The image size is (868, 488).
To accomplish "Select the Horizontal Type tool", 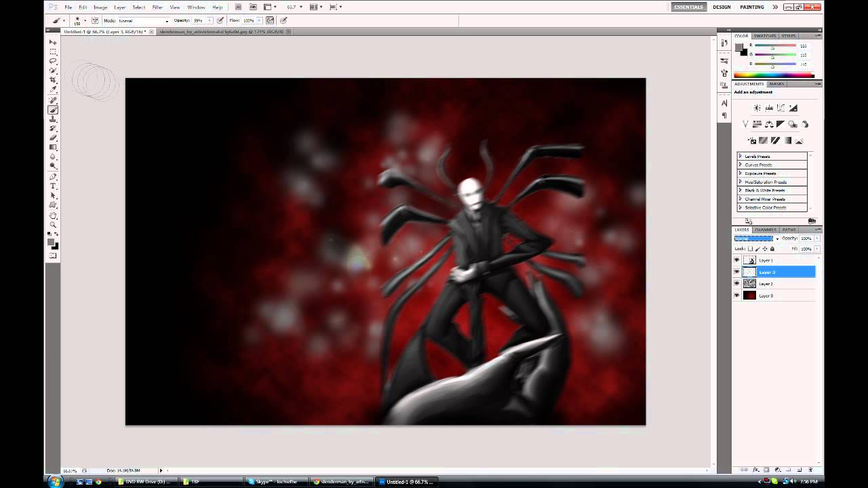I will click(53, 186).
